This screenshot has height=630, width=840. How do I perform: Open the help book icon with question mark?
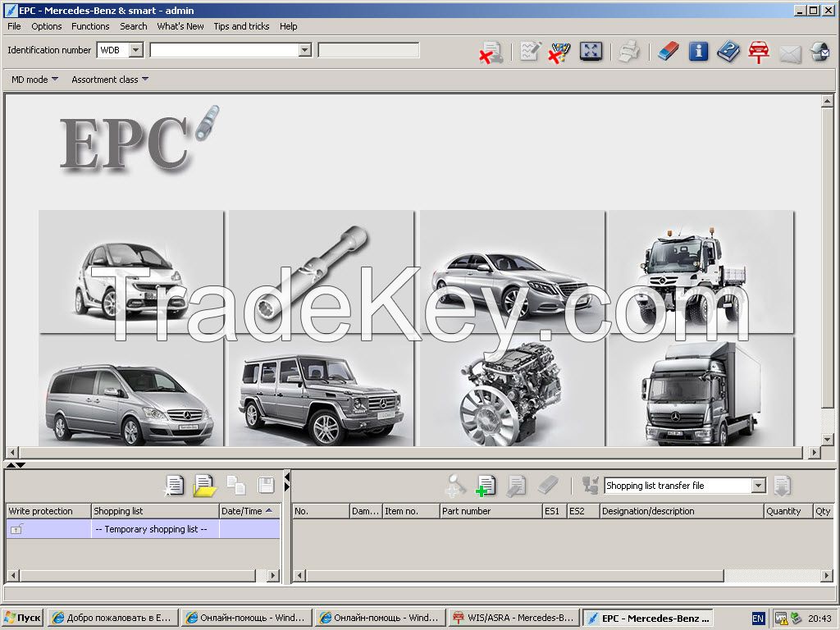(728, 52)
